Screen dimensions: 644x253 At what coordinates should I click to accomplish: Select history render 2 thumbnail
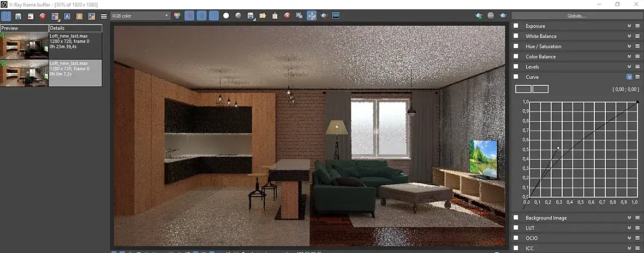tap(25, 73)
